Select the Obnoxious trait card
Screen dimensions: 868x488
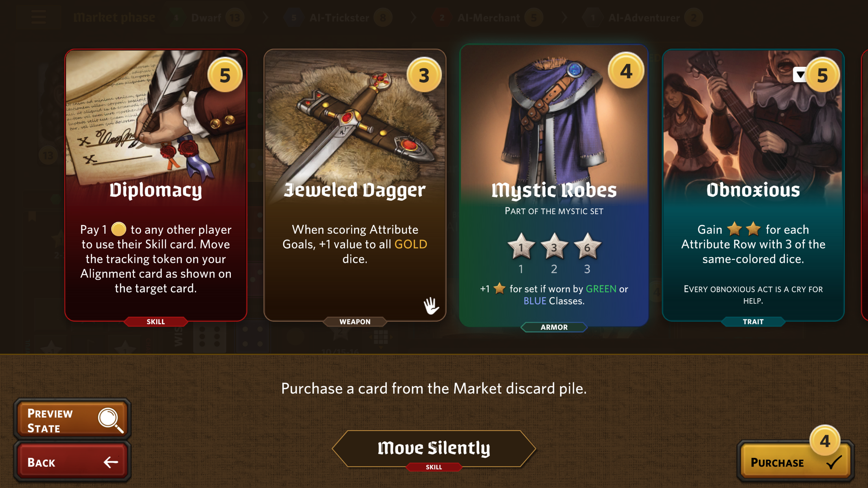pos(753,185)
